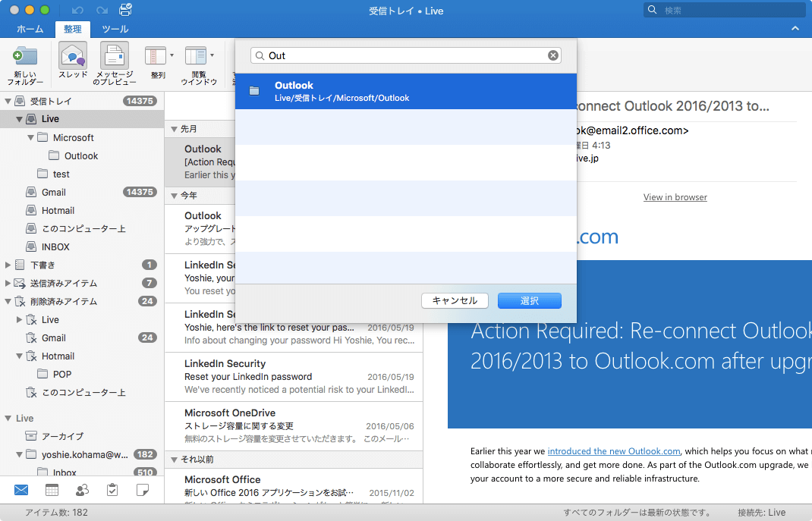
Task: Open the Outlook アップグレード email
Action: (200, 228)
